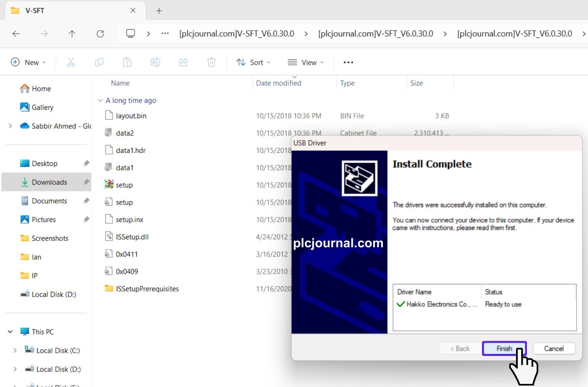Close the V-SFT tab
Image resolution: width=588 pixels, height=387 pixels.
click(133, 10)
